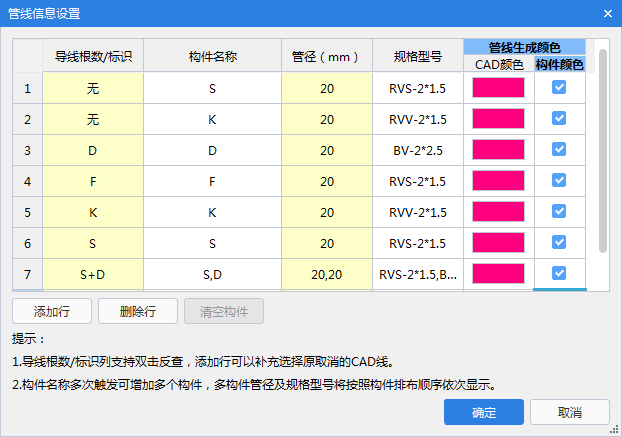Screen dimensions: 622x437
Task: Click the table's vertical scrollbar
Action: 602,150
